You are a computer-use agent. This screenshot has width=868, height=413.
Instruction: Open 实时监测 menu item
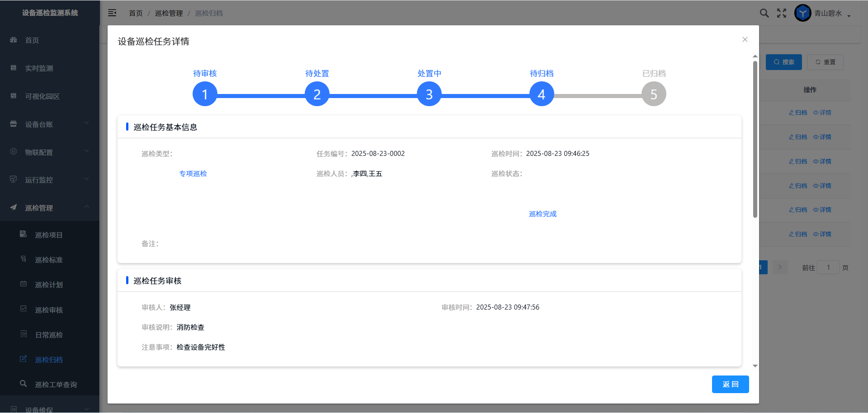(x=39, y=68)
